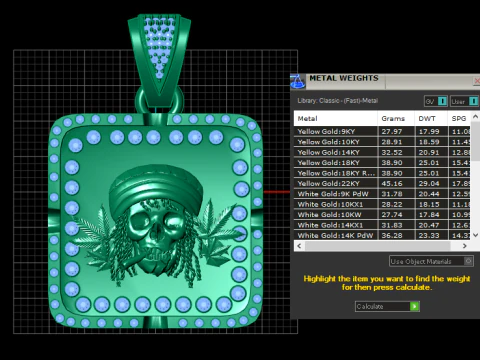Viewport: 480px width, 360px height.
Task: Click the metal list's down arrow
Action: 475,235
